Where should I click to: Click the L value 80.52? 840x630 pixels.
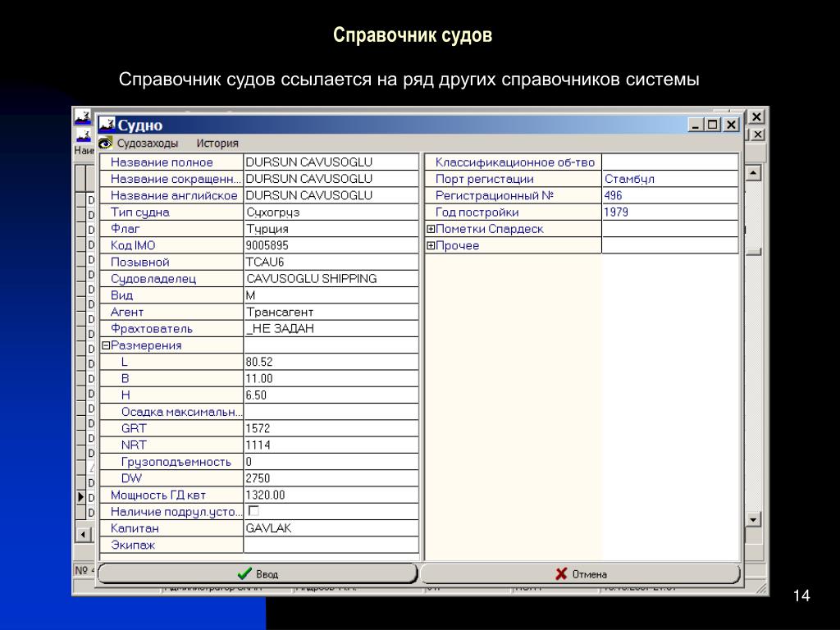[331, 362]
